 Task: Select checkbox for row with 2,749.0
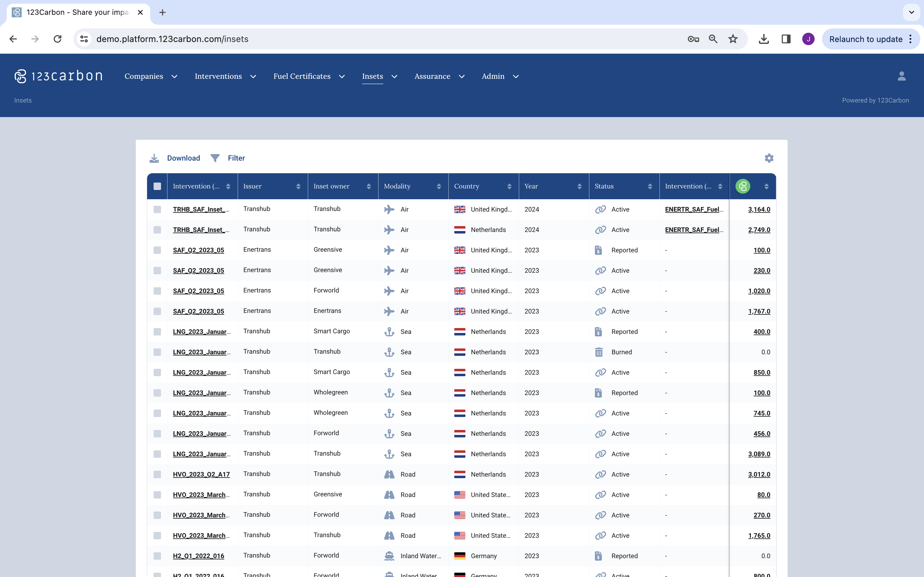click(x=157, y=230)
